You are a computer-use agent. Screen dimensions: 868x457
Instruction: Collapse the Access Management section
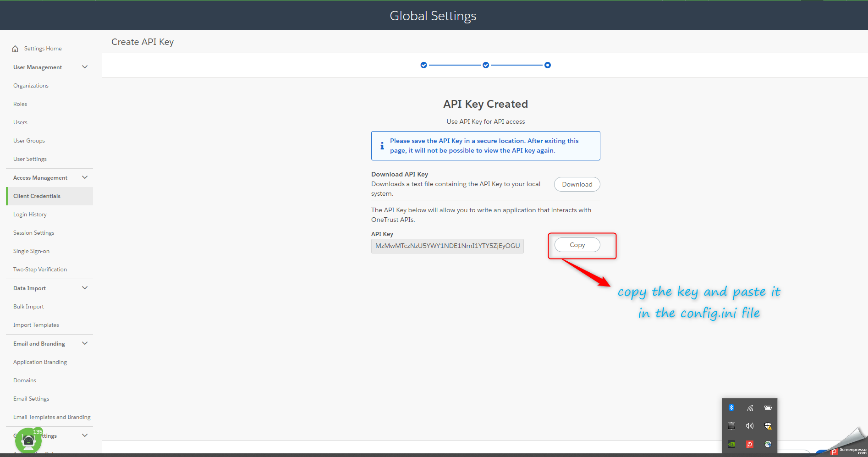coord(85,177)
